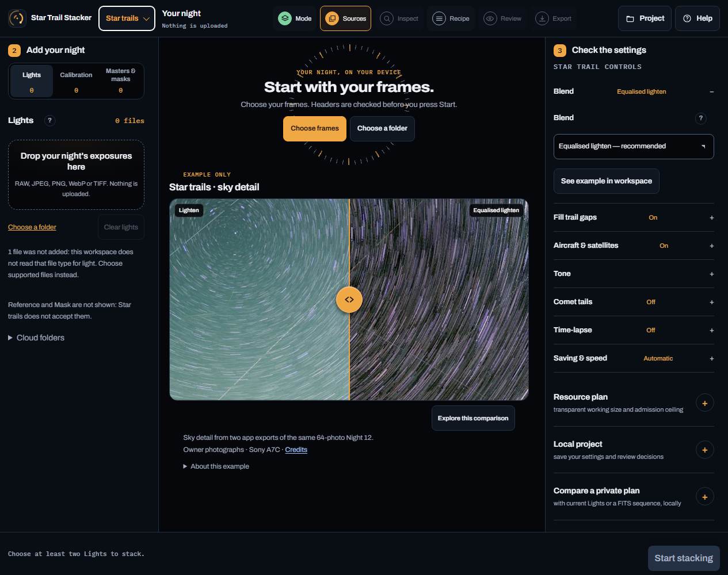Open the Review eye step
The width and height of the screenshot is (728, 575).
(x=490, y=18)
